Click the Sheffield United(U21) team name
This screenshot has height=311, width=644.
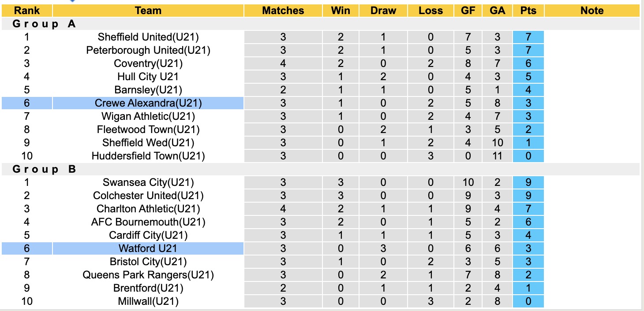pyautogui.click(x=148, y=37)
